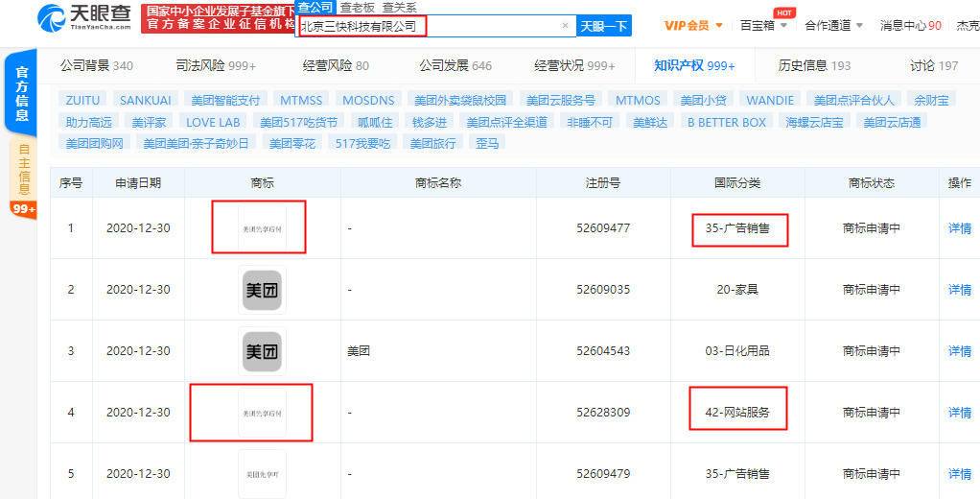Open the 司法风险 999+ tab
The image size is (980, 499).
216,65
